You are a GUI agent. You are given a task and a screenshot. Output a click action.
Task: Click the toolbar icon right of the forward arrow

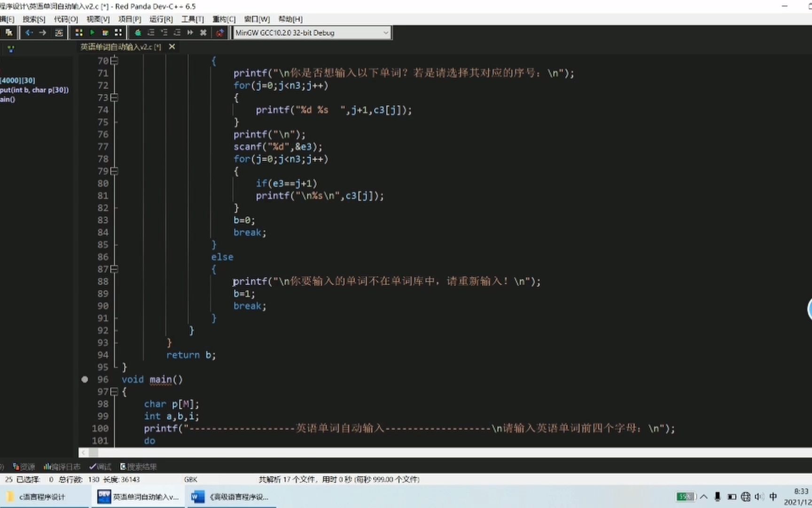[x=59, y=32]
